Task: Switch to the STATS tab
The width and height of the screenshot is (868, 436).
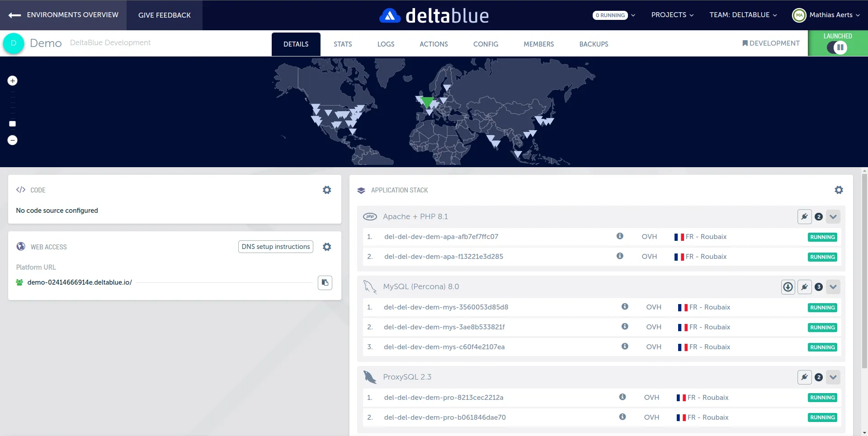Action: coord(343,44)
